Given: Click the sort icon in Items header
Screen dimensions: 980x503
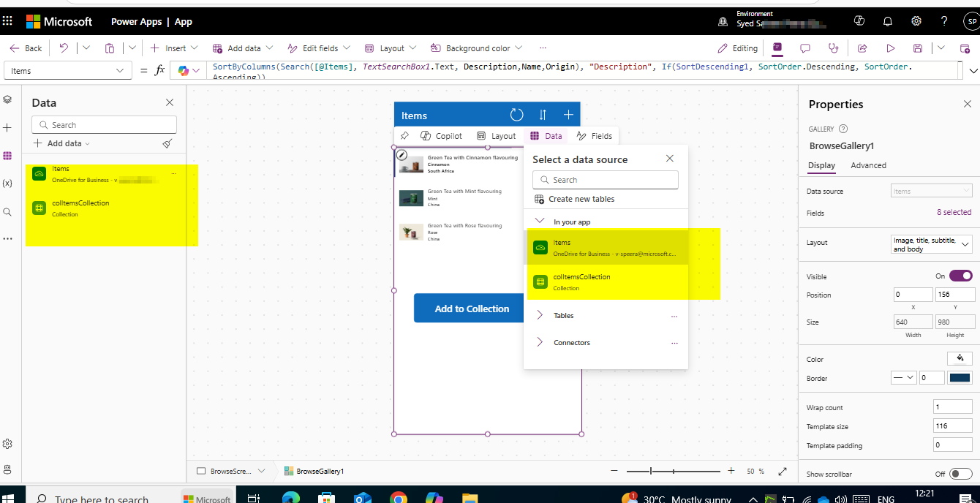Looking at the screenshot, I should (543, 115).
